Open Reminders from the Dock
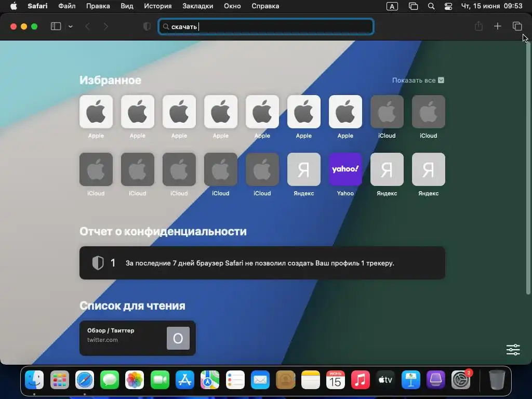 [x=235, y=380]
